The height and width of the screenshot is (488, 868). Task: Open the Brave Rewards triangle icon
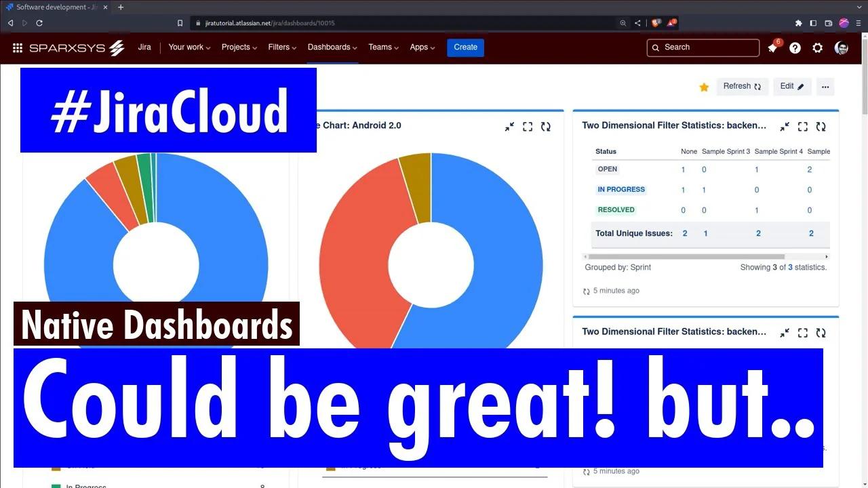click(671, 23)
